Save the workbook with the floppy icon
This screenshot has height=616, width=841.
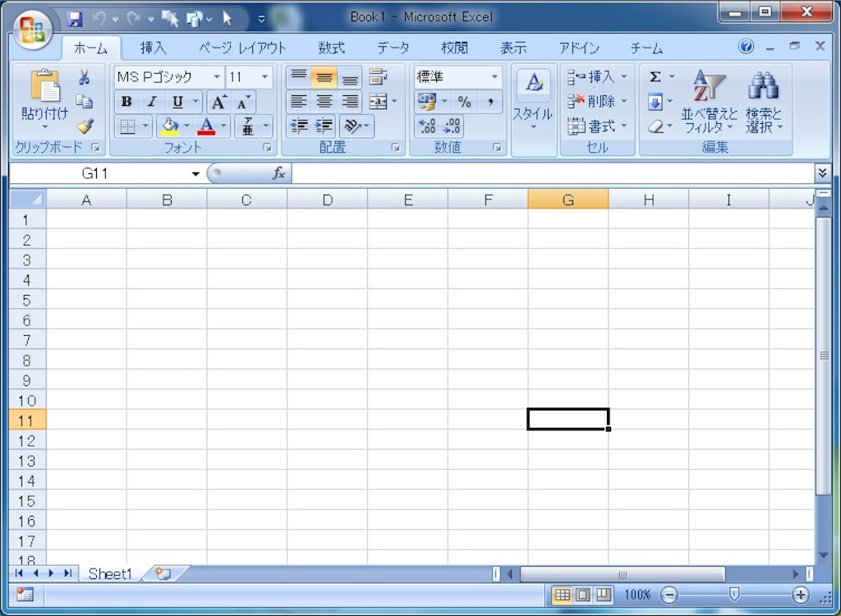point(75,20)
